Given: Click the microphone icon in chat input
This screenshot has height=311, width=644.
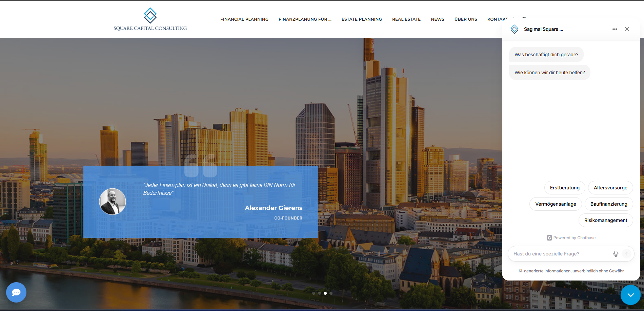Looking at the screenshot, I should click(x=615, y=253).
